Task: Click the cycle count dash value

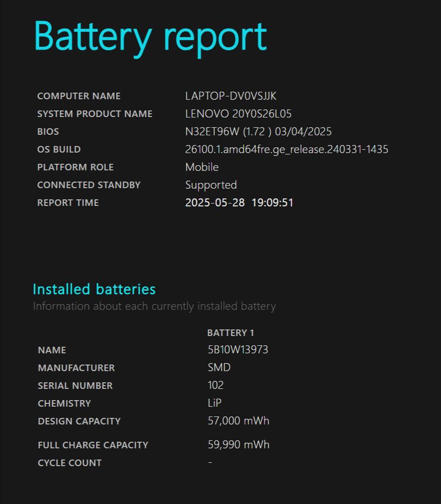Action: point(210,462)
